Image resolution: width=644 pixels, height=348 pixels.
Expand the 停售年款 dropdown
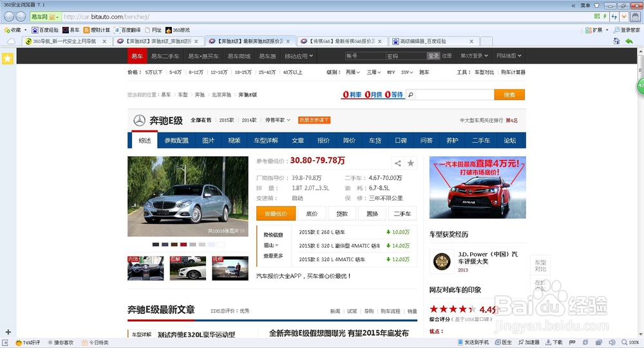pos(278,120)
